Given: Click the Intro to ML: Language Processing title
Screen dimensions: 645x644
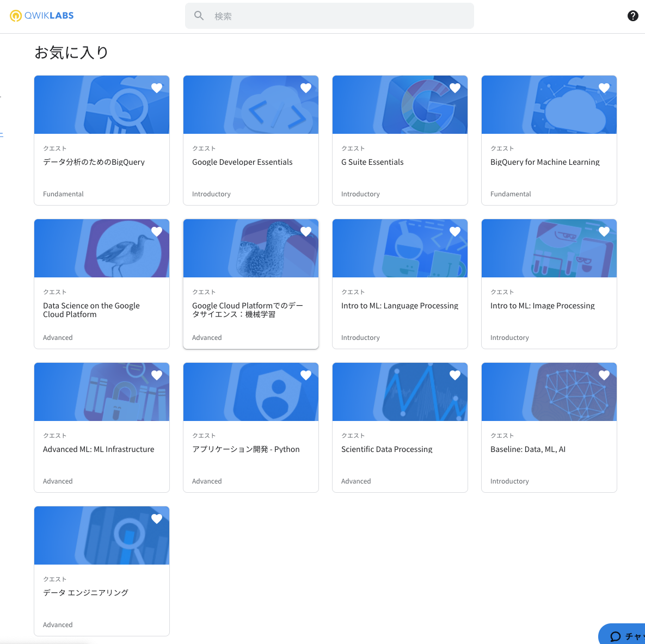Looking at the screenshot, I should coord(400,305).
